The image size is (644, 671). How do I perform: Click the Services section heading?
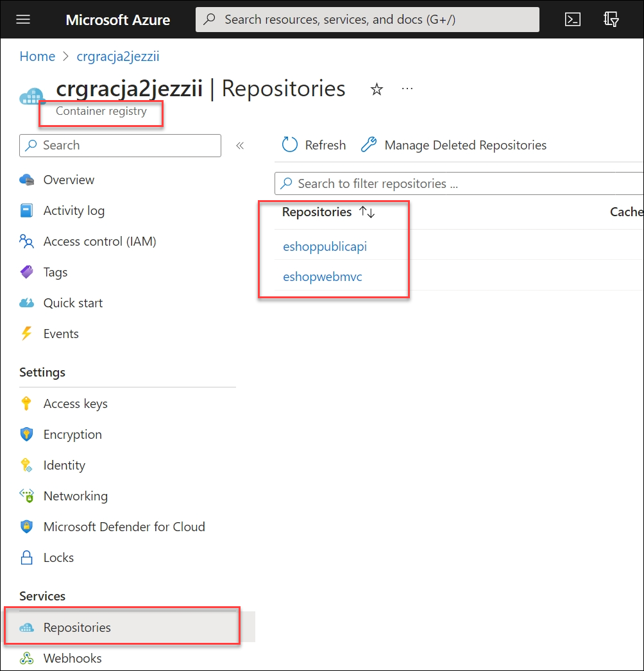tap(42, 596)
